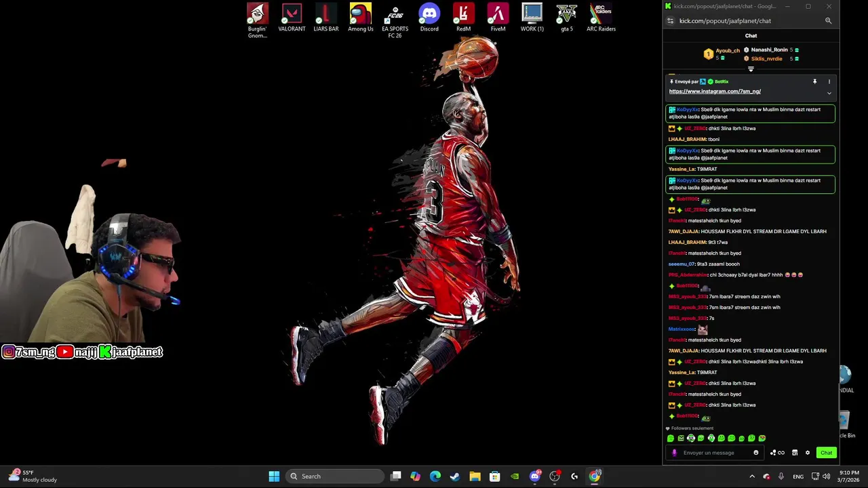This screenshot has height=488, width=868.
Task: Open the WORK (1) desktop shortcut
Action: (x=532, y=18)
